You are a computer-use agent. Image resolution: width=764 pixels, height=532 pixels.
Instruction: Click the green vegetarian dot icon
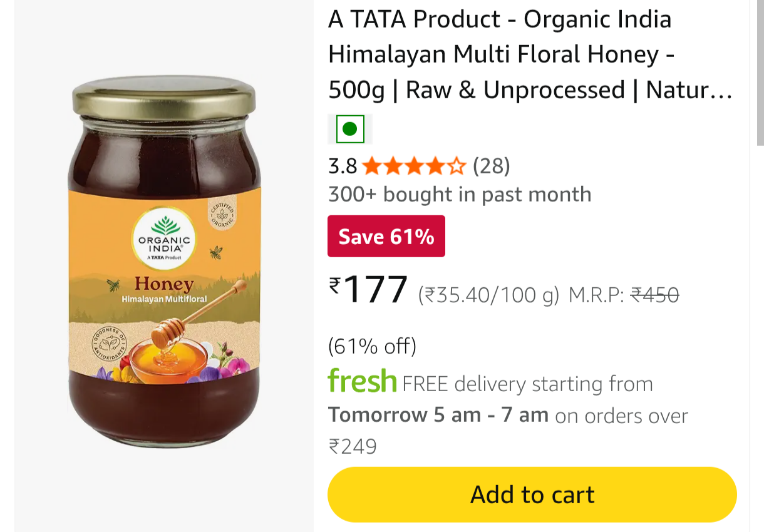(x=350, y=129)
